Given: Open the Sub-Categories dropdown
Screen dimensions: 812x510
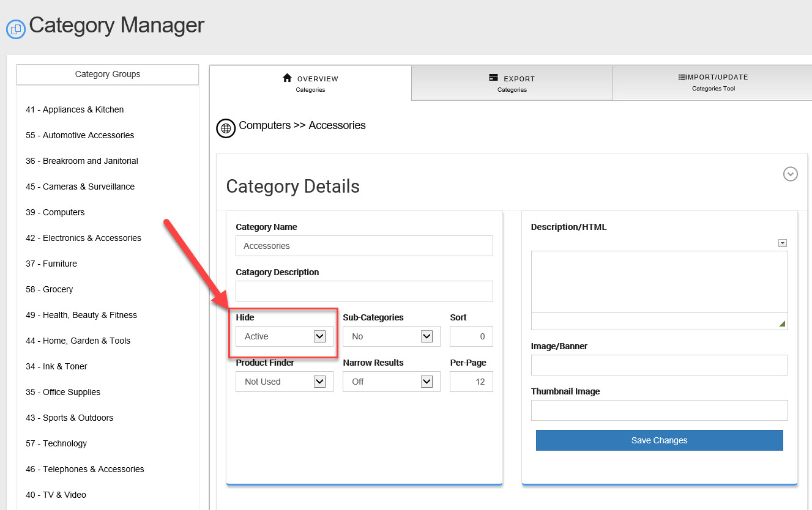Looking at the screenshot, I should tap(391, 336).
